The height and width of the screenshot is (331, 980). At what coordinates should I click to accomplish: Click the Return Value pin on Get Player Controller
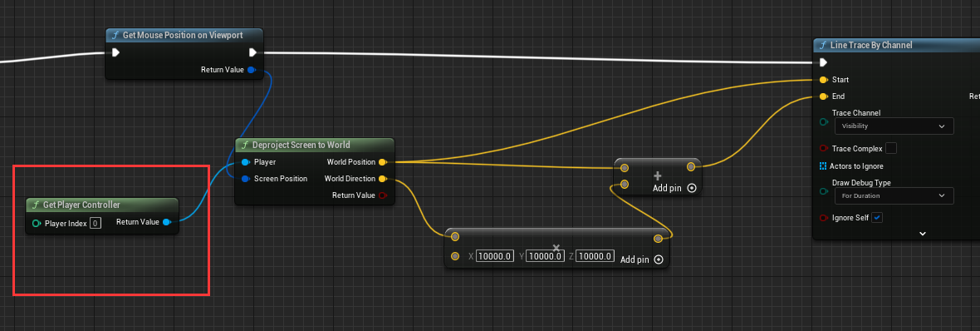167,222
